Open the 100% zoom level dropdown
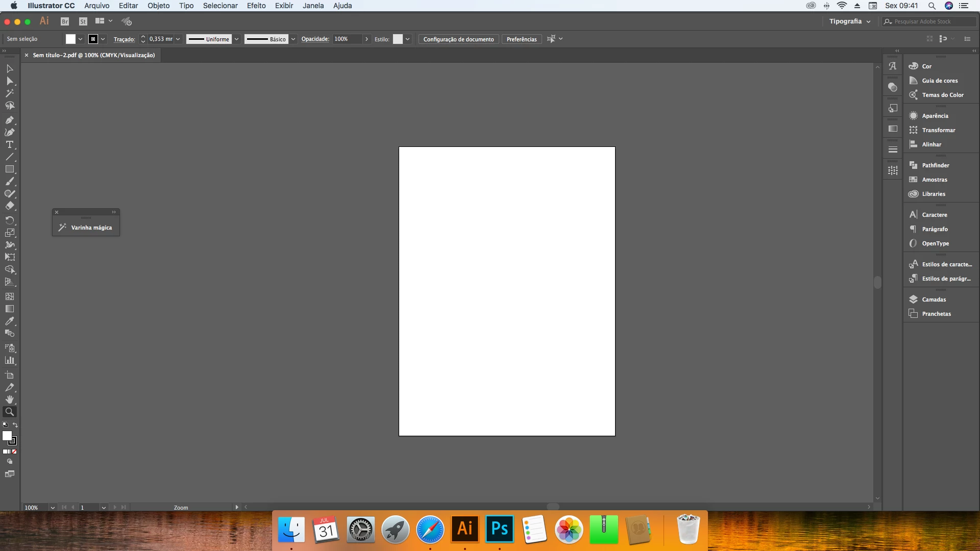The height and width of the screenshot is (551, 980). coord(52,508)
